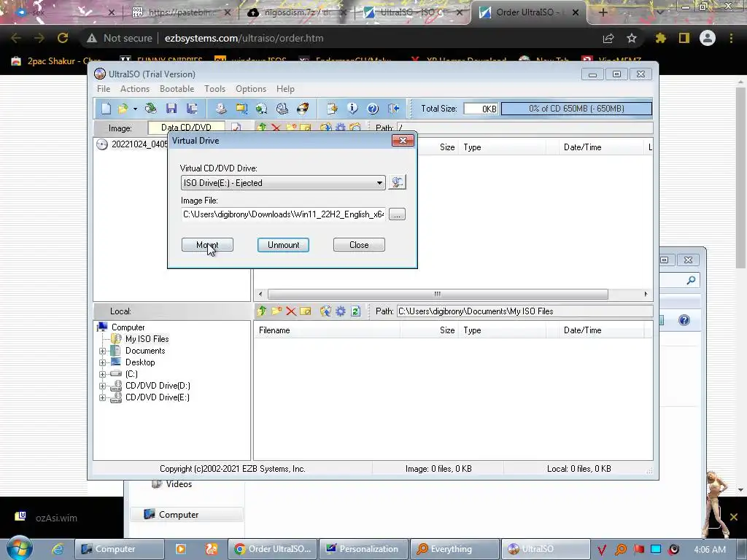Click the Close button in Virtual Drive dialog
This screenshot has width=747, height=560.
point(359,245)
